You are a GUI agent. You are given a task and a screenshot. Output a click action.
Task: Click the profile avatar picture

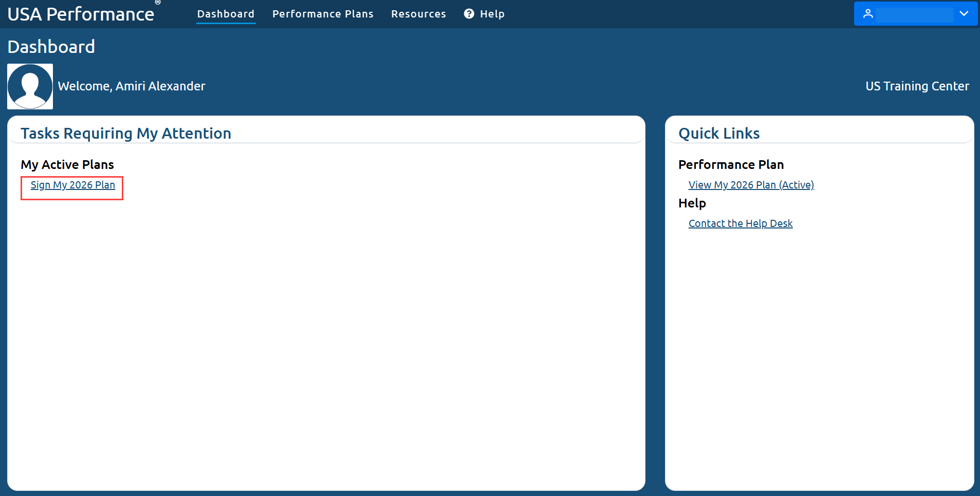tap(30, 86)
